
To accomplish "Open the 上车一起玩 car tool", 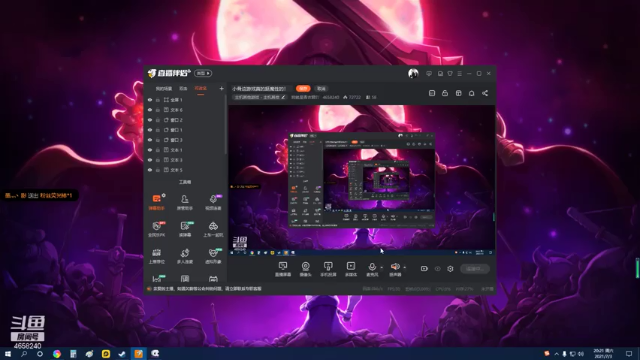I will (x=213, y=229).
